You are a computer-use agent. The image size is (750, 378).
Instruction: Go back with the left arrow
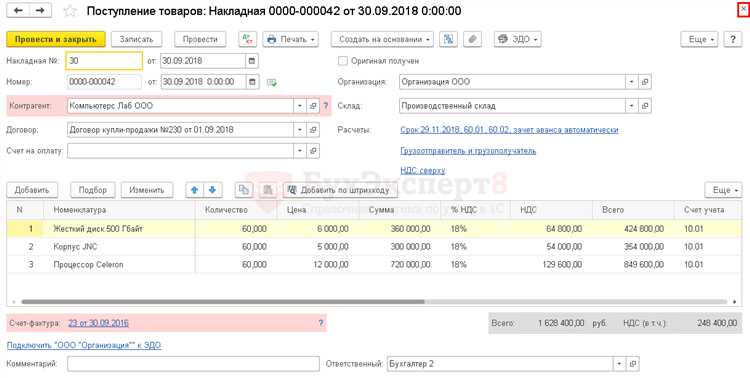[x=18, y=11]
